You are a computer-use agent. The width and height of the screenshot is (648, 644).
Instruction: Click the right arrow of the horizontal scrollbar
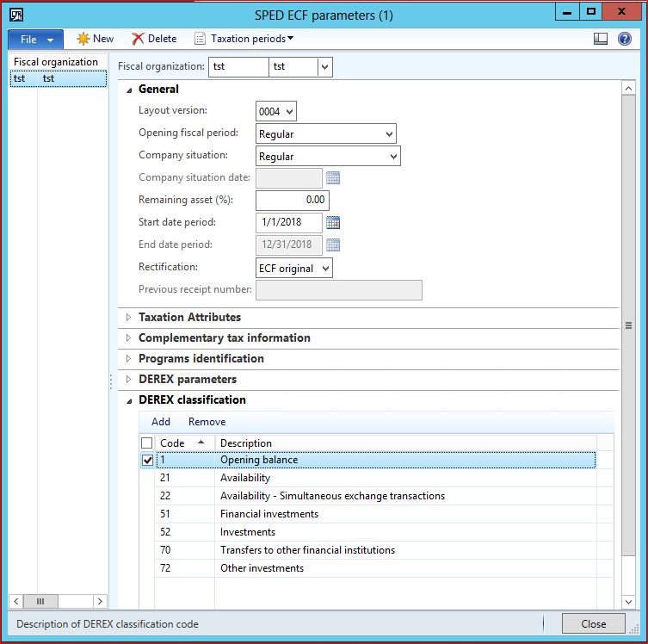(100, 601)
